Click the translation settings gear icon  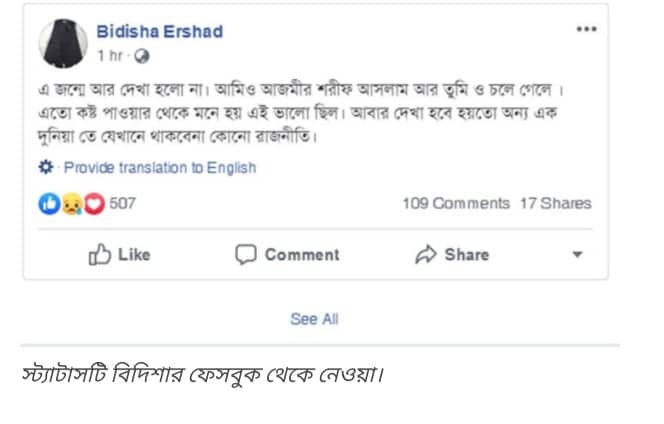coord(45,167)
